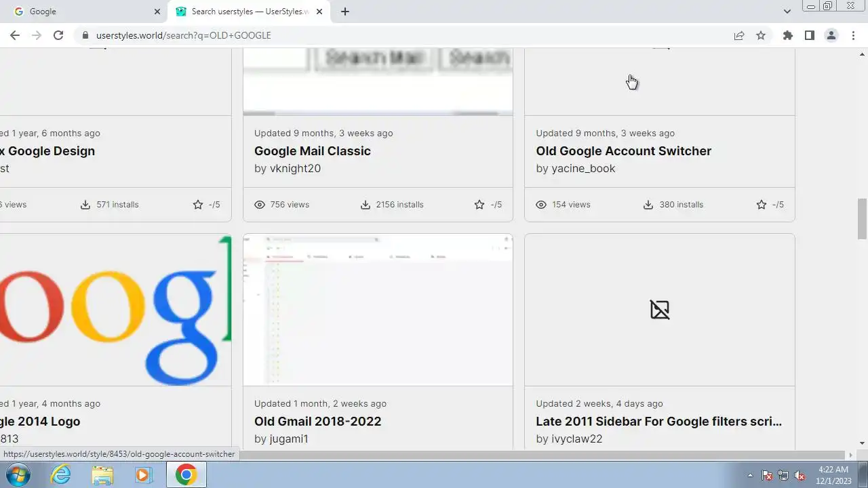Bookmark this page with the star
Viewport: 868px width, 488px height.
click(x=761, y=35)
